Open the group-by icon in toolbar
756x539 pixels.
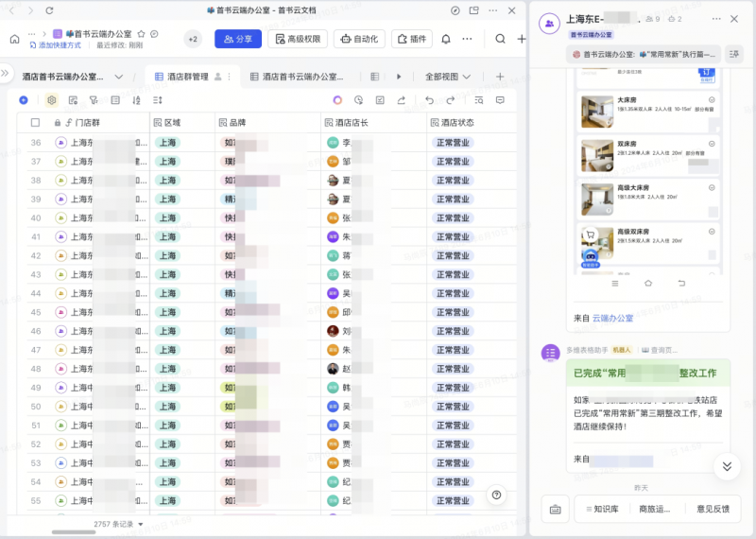tap(115, 100)
